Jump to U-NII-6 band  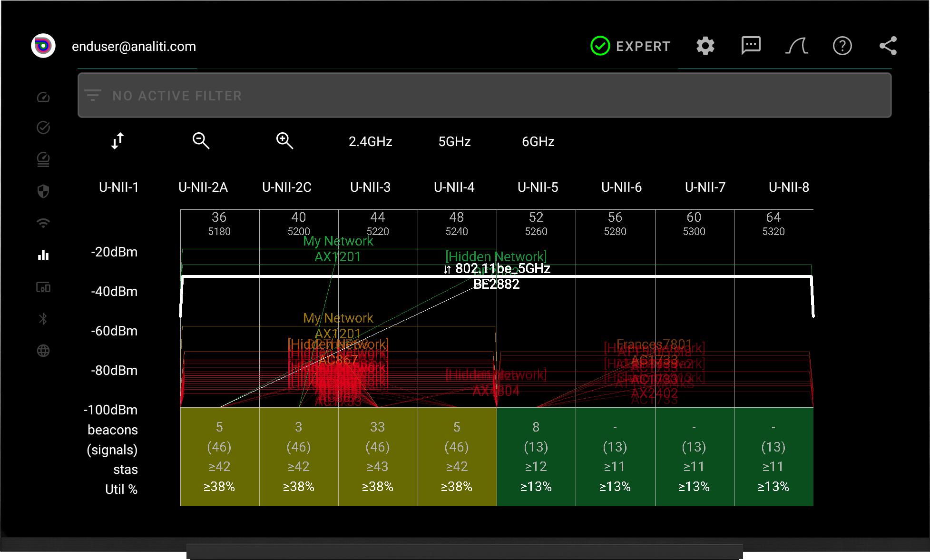click(621, 187)
